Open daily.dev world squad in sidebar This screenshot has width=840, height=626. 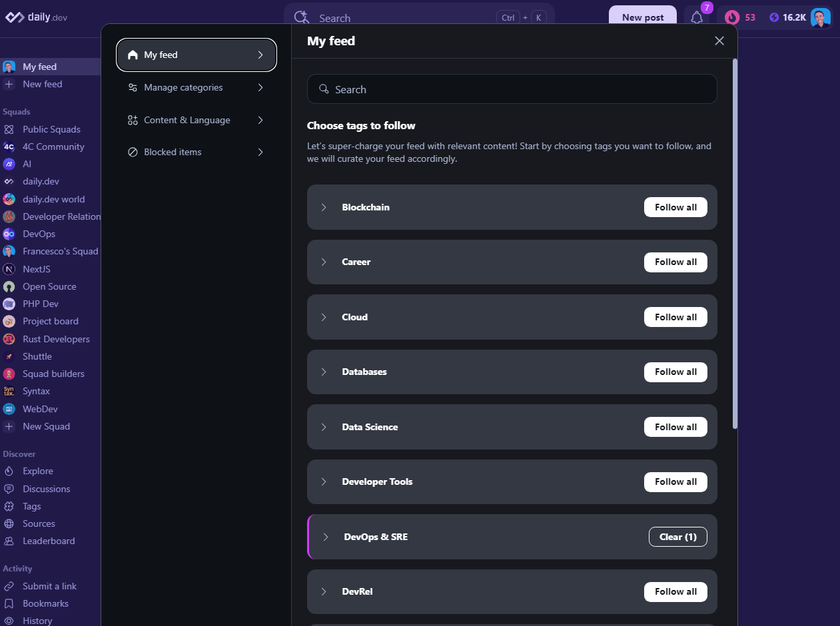(51, 199)
